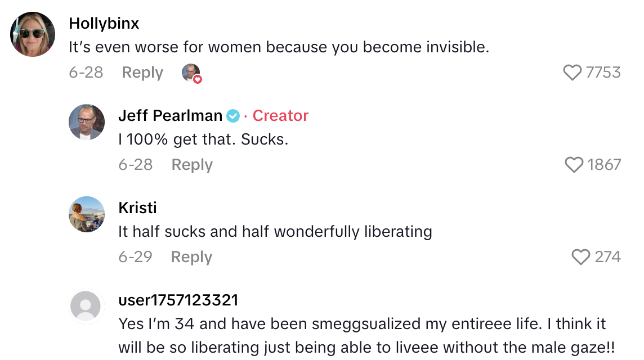Reply to Hollybinx's comment
The height and width of the screenshot is (360, 644).
click(142, 73)
